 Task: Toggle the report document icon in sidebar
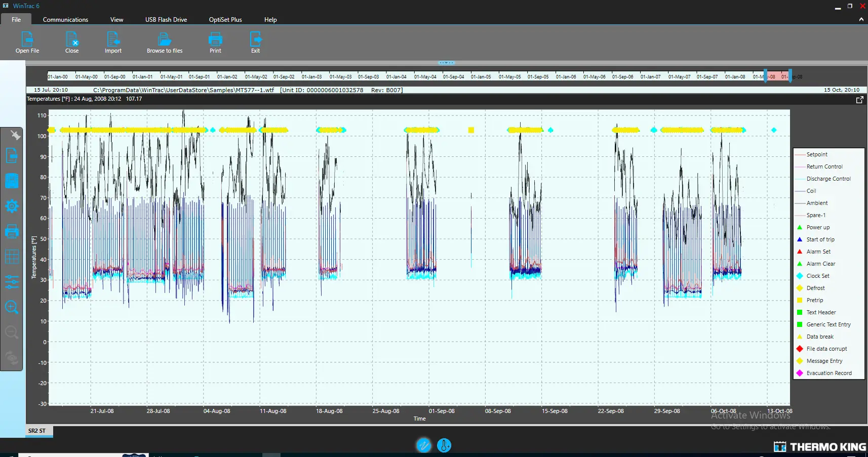click(12, 156)
